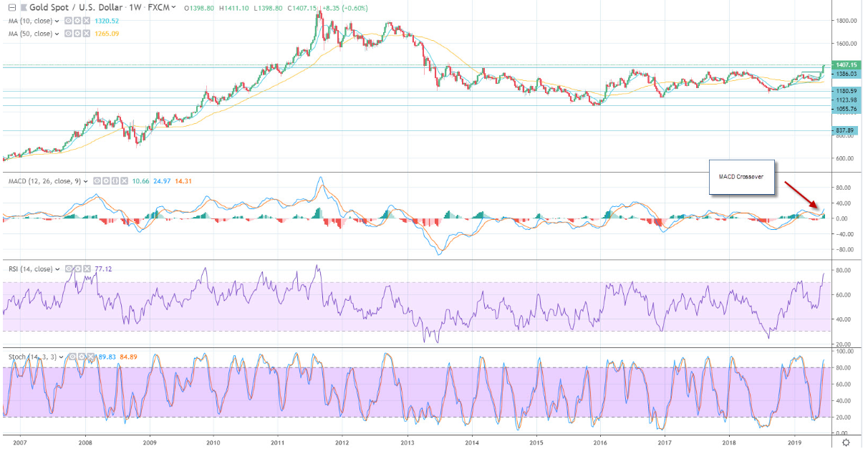Hide the MA (10, close) line
This screenshot has width=868, height=449.
(68, 21)
